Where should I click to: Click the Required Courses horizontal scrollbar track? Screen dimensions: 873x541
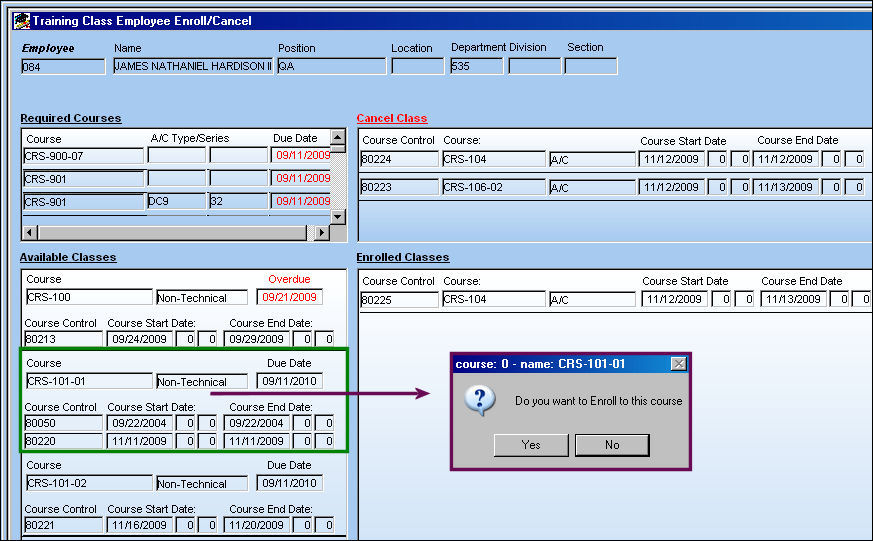tap(173, 233)
